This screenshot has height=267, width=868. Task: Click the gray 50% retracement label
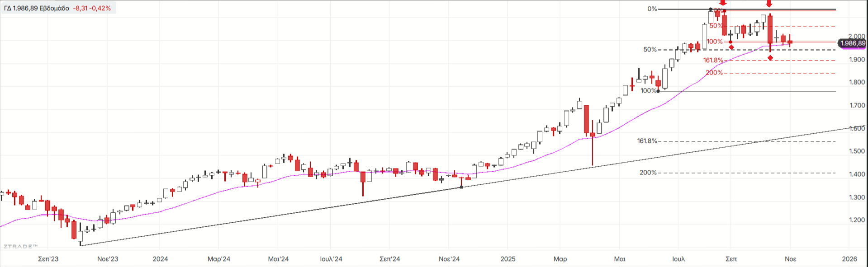[x=650, y=50]
